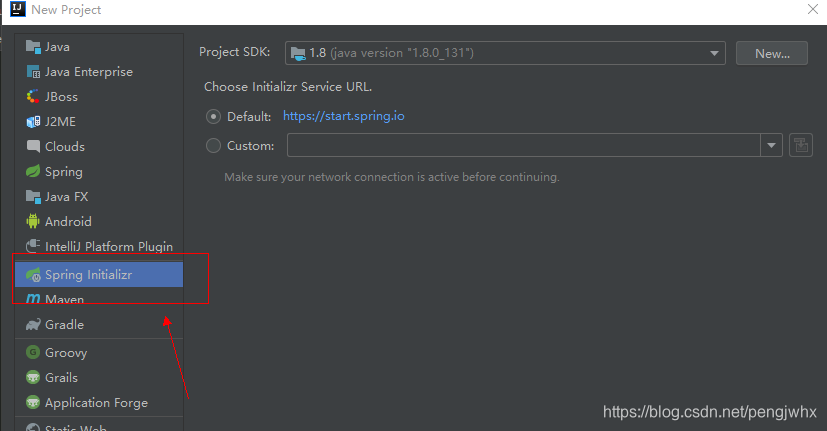Choose the Android project type
This screenshot has width=827, height=431.
(x=99, y=222)
